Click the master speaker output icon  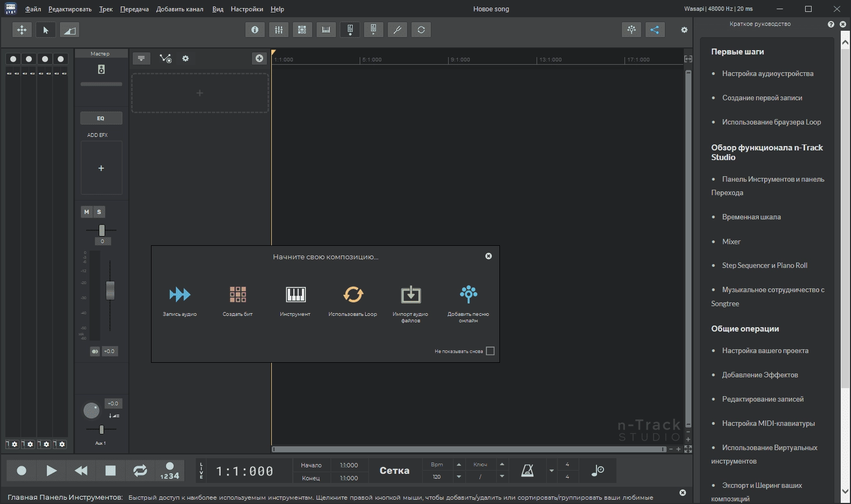pyautogui.click(x=101, y=69)
